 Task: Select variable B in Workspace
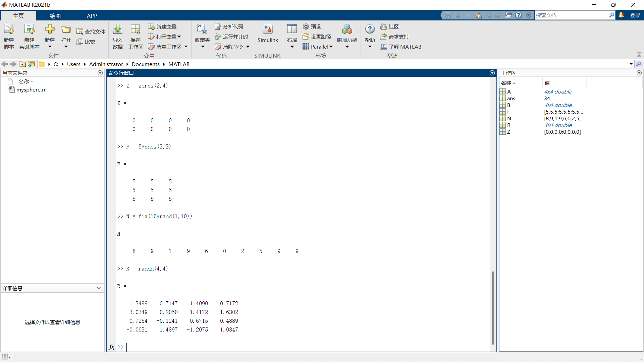(x=508, y=105)
